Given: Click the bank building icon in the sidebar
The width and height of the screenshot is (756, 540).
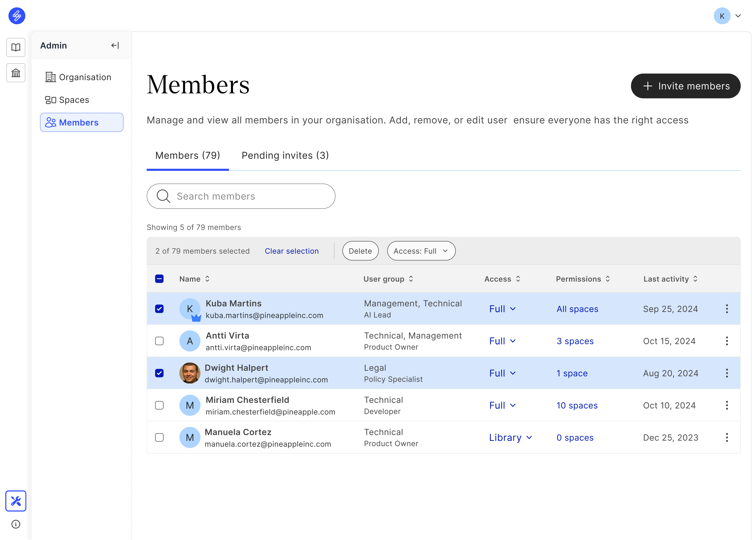Looking at the screenshot, I should (x=16, y=73).
